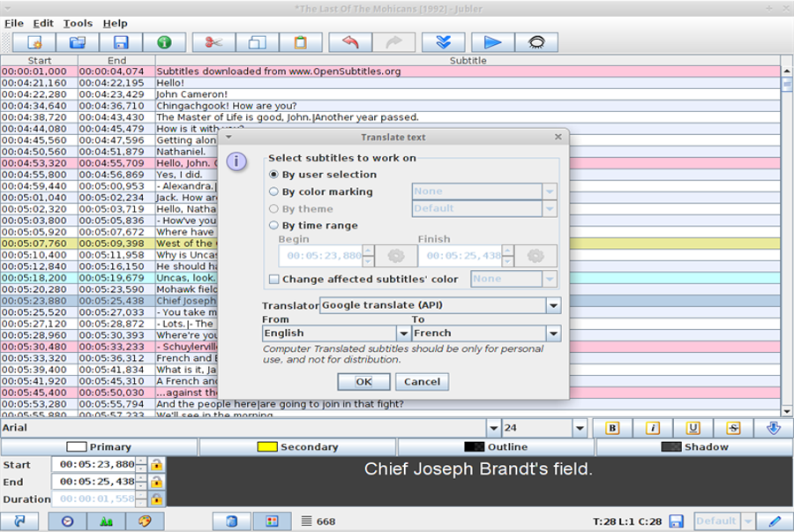
Task: Click the blue pencil edit icon bottom-right
Action: [775, 521]
